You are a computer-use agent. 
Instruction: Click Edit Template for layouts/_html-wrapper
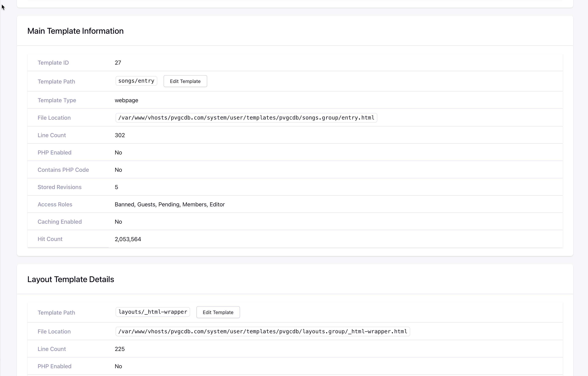click(218, 312)
